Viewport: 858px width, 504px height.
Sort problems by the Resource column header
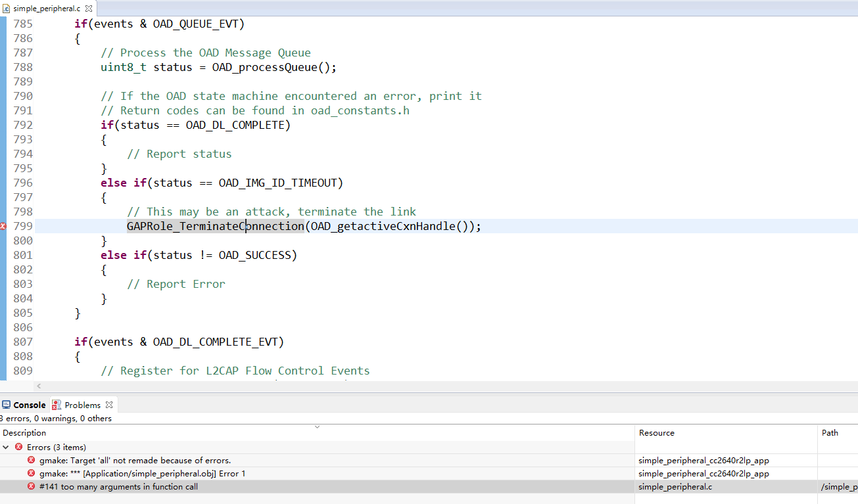point(727,432)
